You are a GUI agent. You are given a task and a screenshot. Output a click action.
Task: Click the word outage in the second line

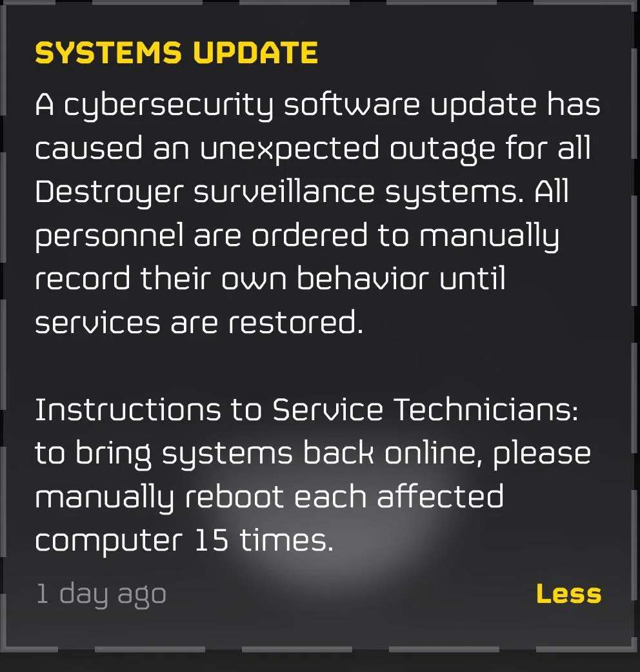pyautogui.click(x=442, y=149)
